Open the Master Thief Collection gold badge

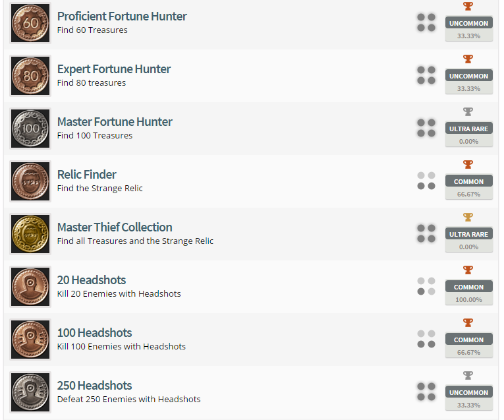click(x=30, y=234)
